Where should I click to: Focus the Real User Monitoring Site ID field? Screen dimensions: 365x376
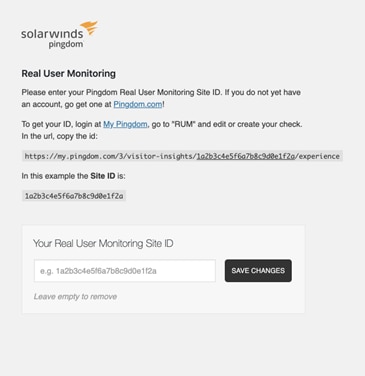[125, 271]
